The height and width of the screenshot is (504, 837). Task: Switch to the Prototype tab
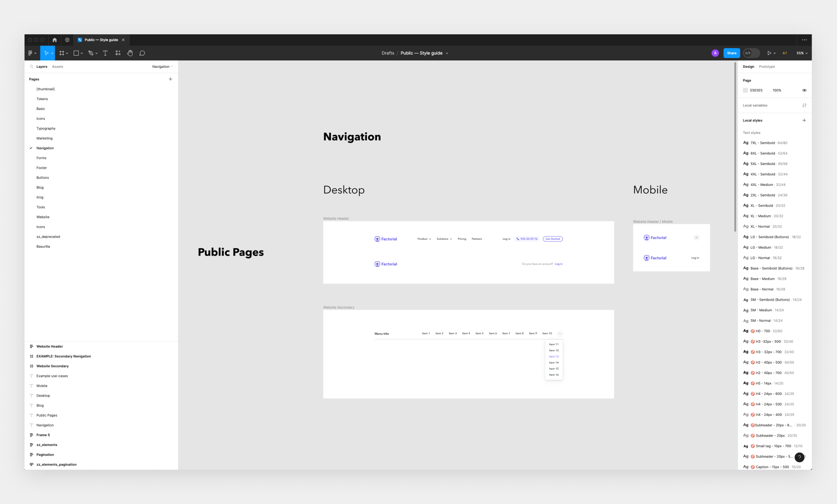click(767, 67)
